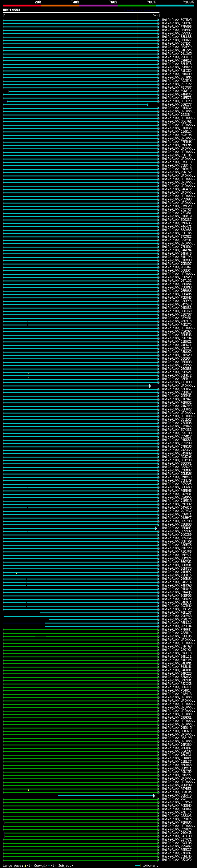
Task: Select label UniRef100_C6TEK4
Action: pos(177,43)
